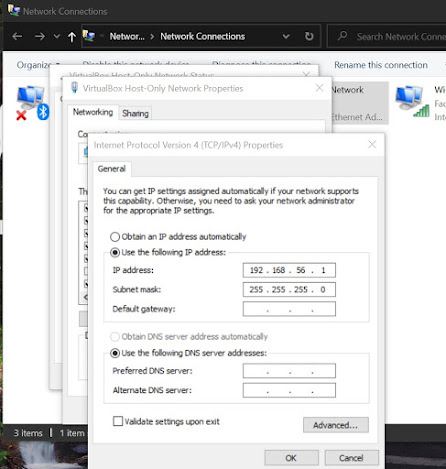This screenshot has height=469, width=446.
Task: Select the Wi-Fi connection icon
Action: [412, 101]
